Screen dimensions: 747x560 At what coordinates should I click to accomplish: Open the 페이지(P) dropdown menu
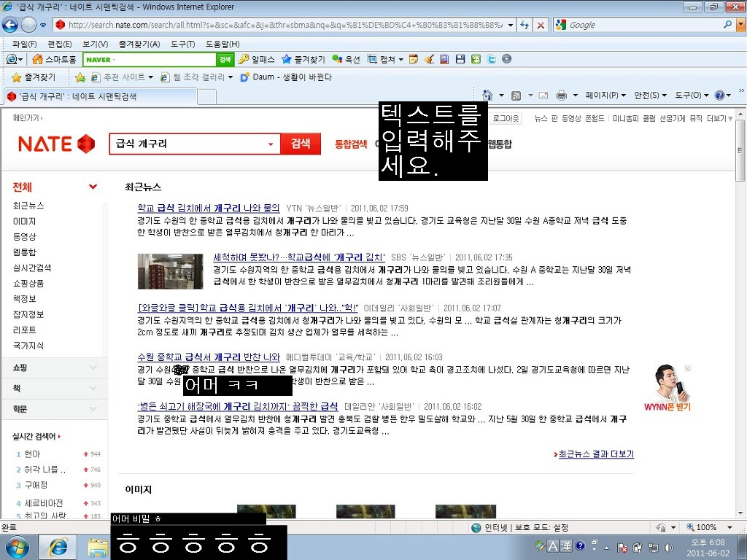tap(605, 96)
